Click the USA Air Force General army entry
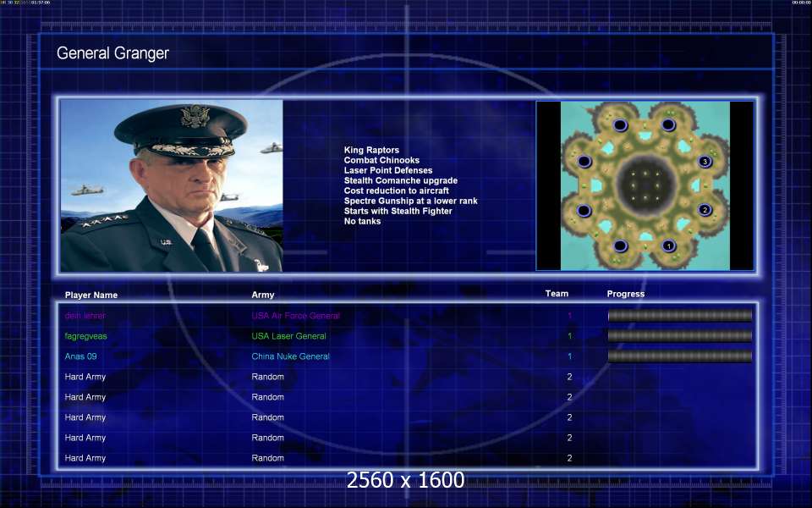812x508 pixels. pyautogui.click(x=296, y=316)
